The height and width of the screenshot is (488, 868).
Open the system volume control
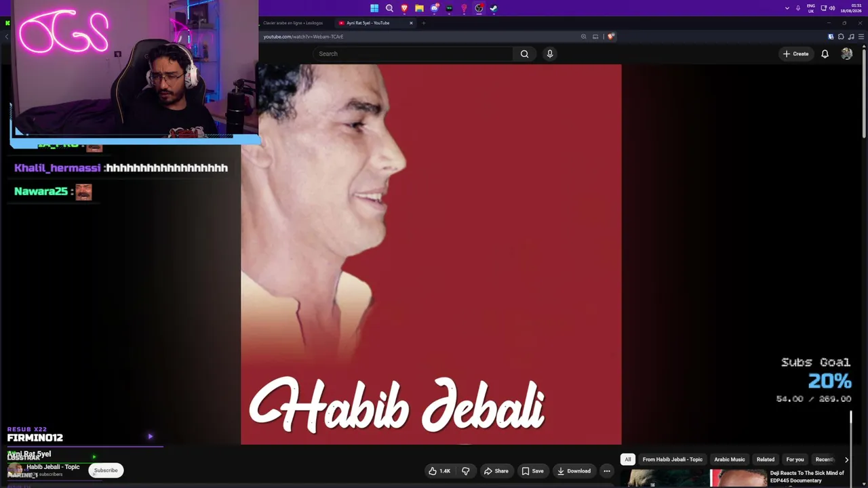[831, 8]
